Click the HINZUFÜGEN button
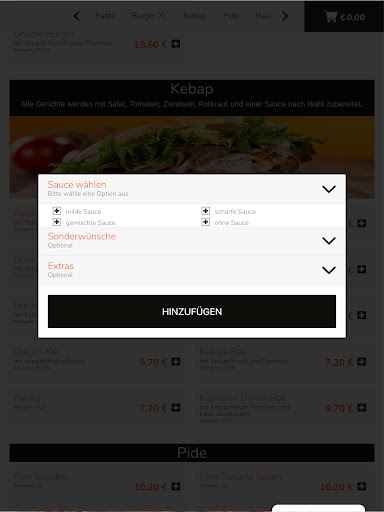384x512 pixels. click(x=192, y=311)
